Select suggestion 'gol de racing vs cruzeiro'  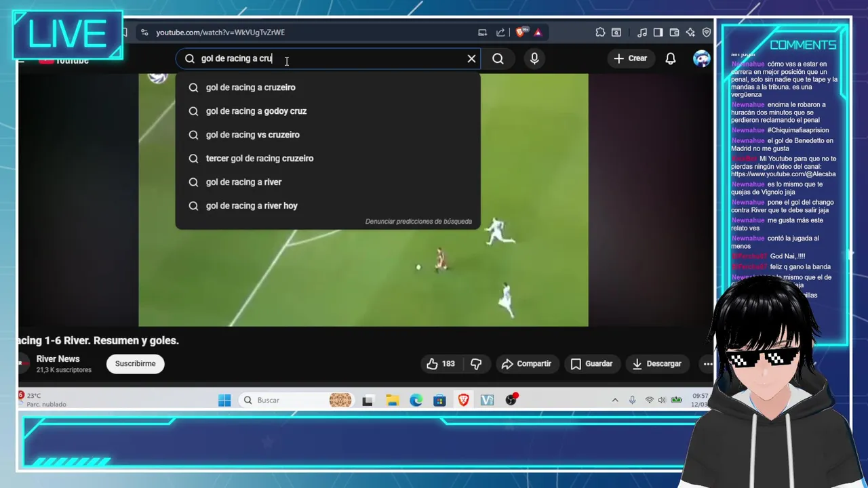328,135
